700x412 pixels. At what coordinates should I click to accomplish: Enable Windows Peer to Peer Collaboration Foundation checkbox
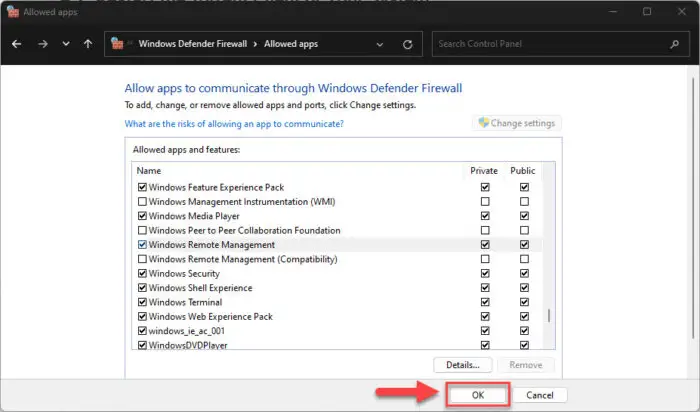142,230
